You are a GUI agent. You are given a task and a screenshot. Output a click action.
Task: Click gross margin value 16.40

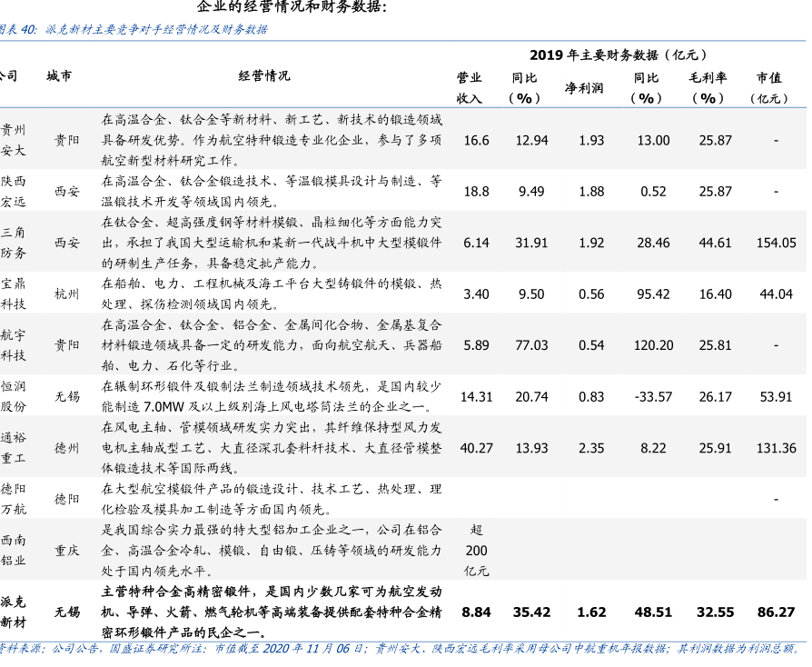(715, 294)
